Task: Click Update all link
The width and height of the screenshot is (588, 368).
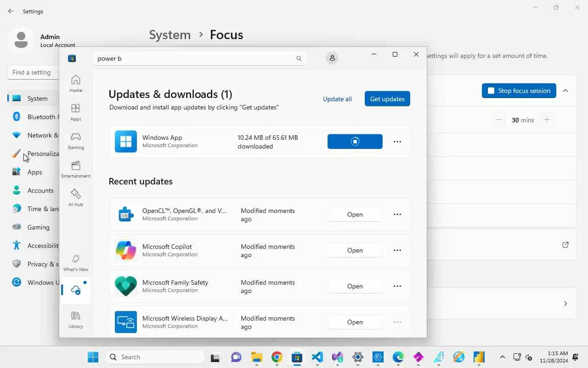Action: tap(337, 99)
